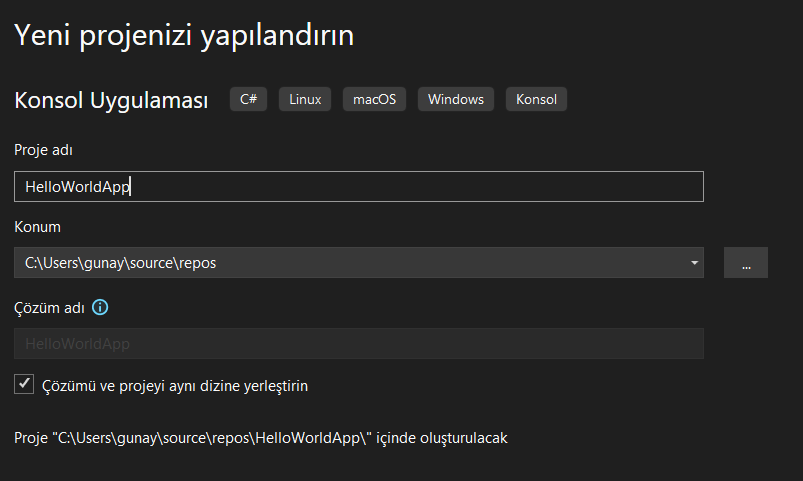The image size is (803, 481).
Task: Click the project creation path message
Action: click(x=261, y=438)
